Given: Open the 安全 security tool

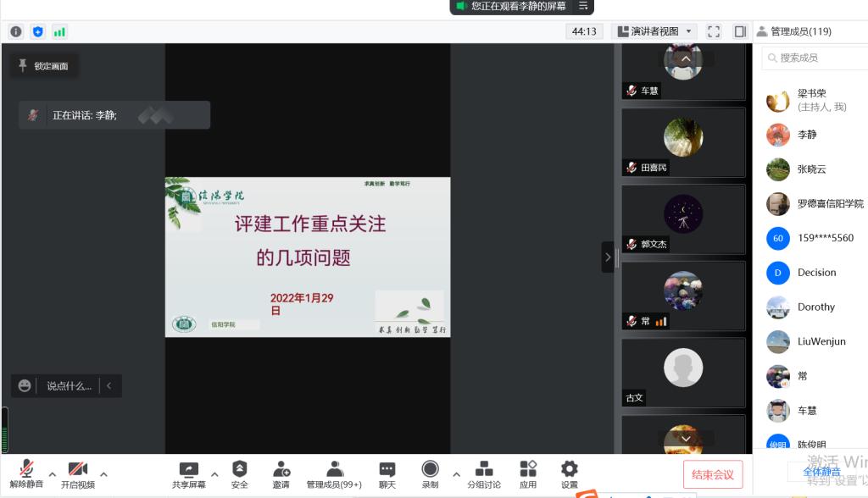Looking at the screenshot, I should pos(240,474).
